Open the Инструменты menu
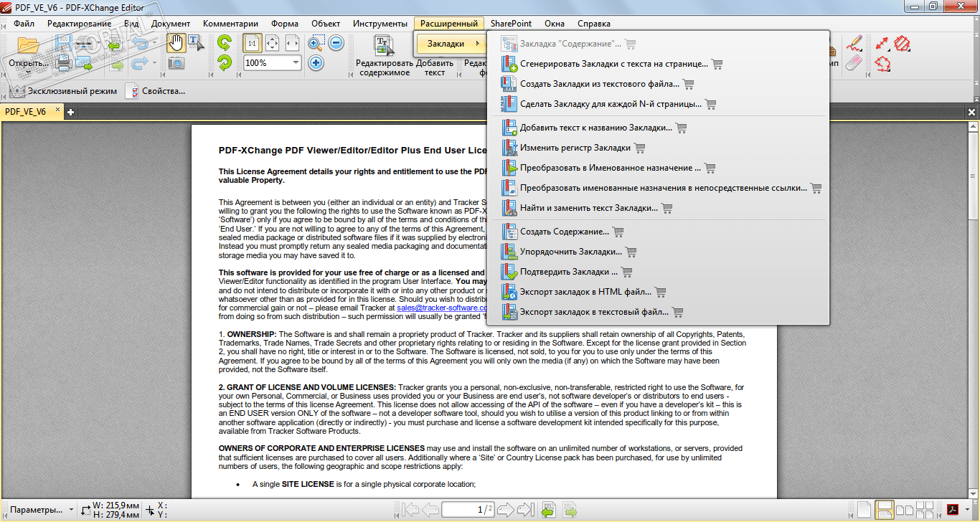The image size is (980, 522). point(380,24)
